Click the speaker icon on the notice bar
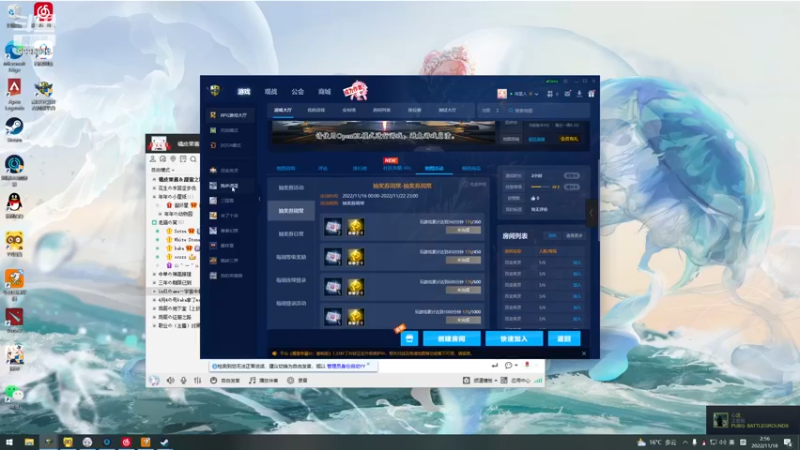Screen dimensions: 800x450 coord(274,353)
